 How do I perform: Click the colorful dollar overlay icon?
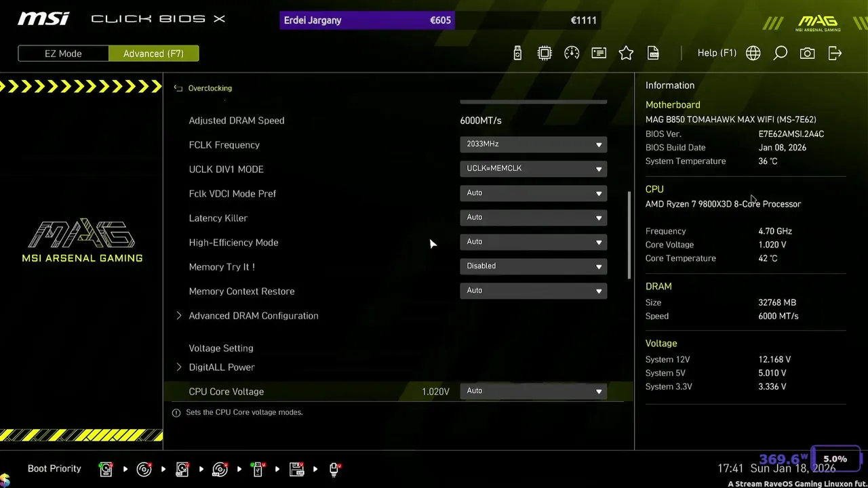coord(5,481)
